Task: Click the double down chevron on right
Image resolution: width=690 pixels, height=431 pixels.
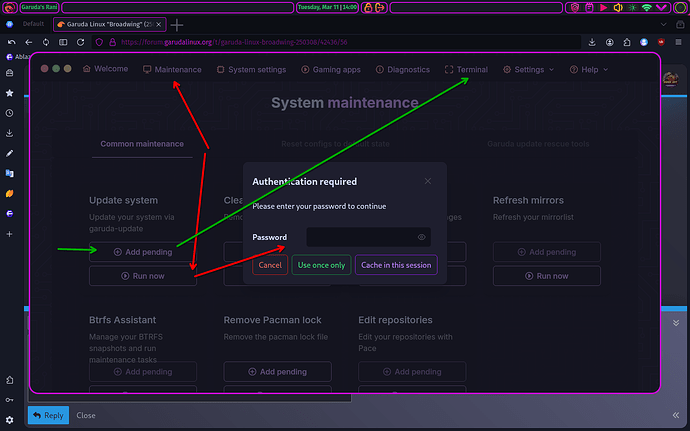Action: 676,323
